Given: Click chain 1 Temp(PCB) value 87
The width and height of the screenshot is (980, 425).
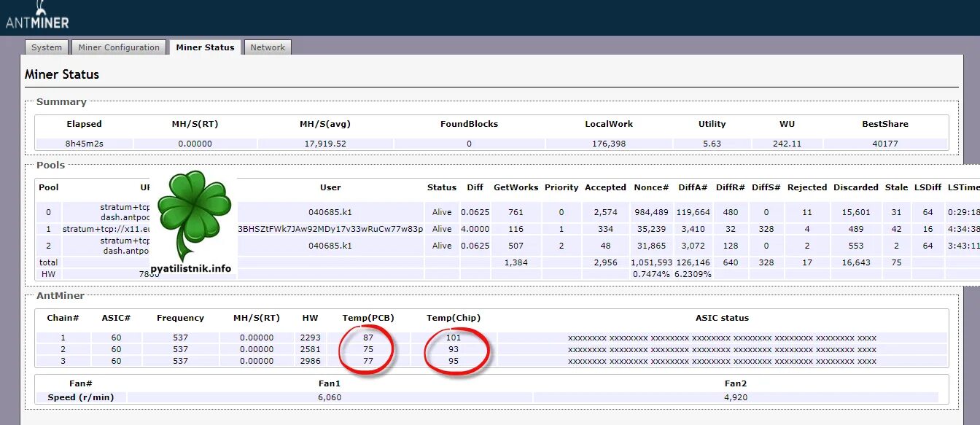Looking at the screenshot, I should click(x=368, y=338).
